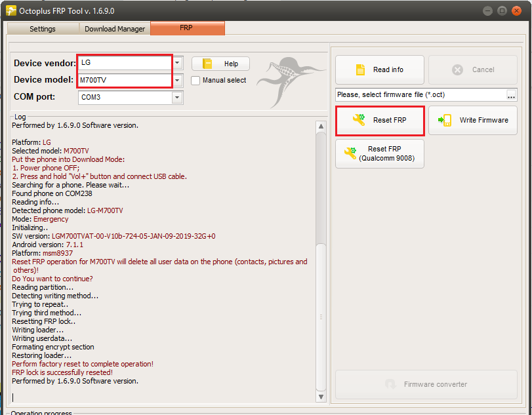Click 'Formating encrypt section' log line
This screenshot has height=415, width=532.
[x=53, y=347]
